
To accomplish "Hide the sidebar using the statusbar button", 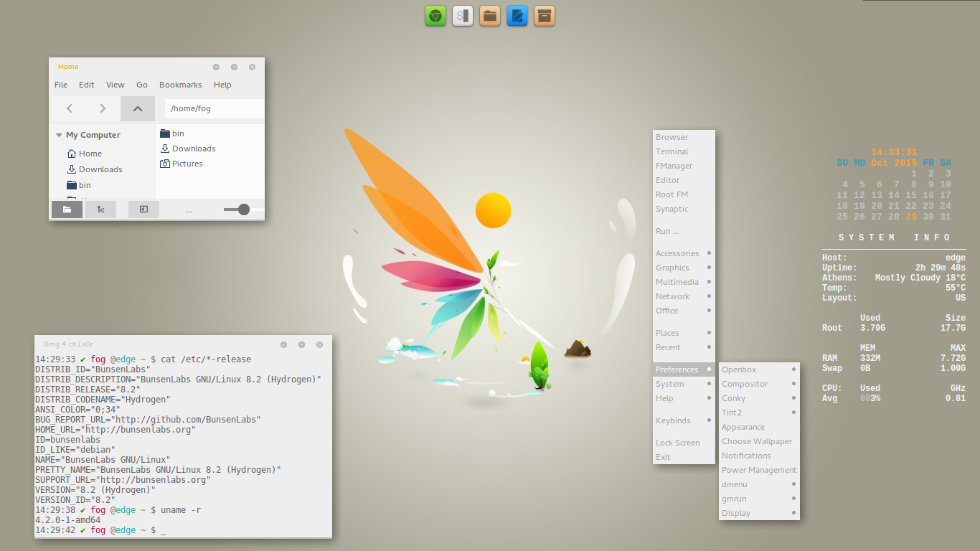I will 143,209.
